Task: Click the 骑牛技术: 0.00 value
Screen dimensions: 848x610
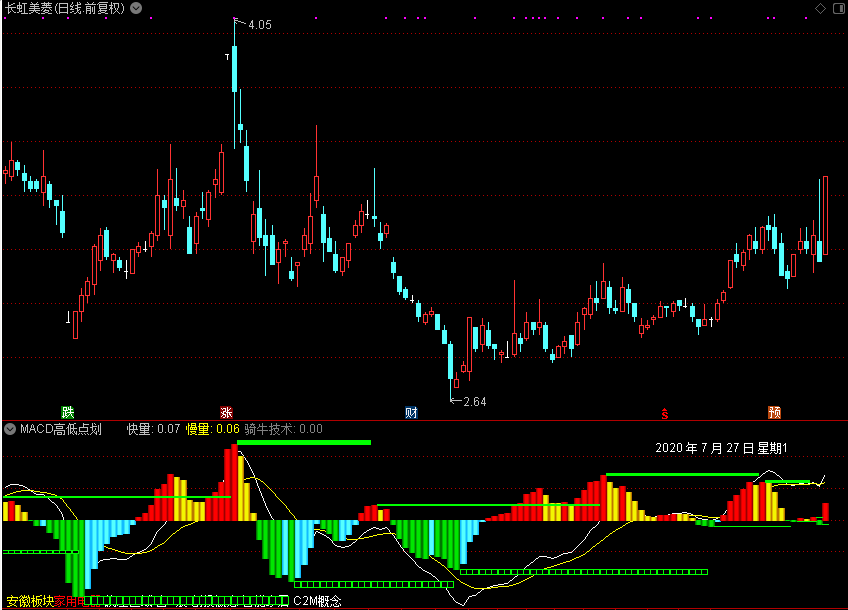Action: click(283, 429)
